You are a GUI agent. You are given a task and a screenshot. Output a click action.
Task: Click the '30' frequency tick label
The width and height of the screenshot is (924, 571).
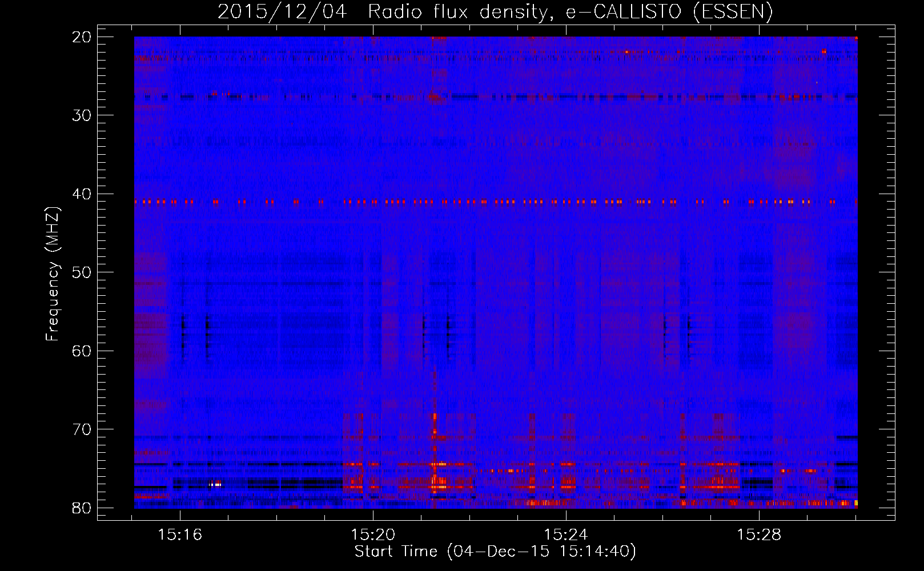[x=82, y=115]
